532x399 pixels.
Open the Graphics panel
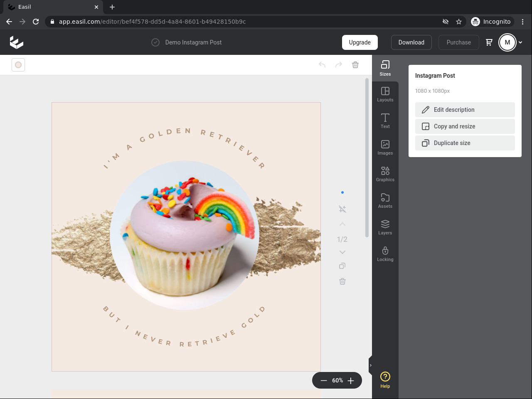(x=385, y=175)
